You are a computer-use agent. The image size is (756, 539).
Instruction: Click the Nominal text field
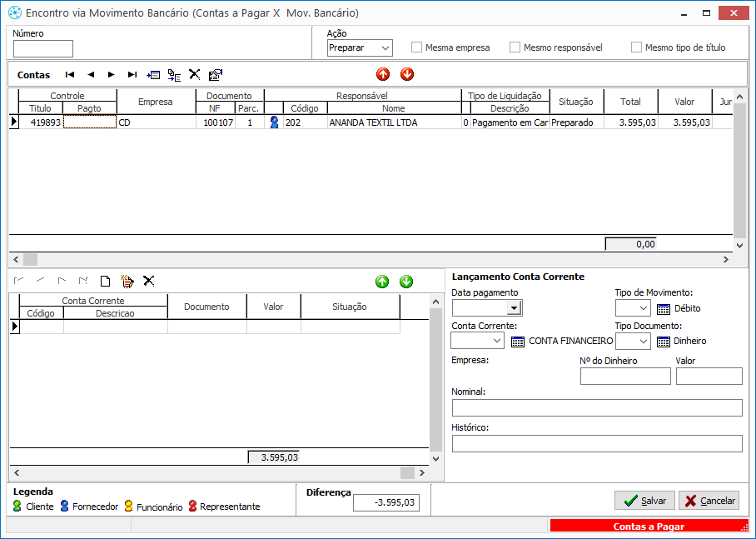[x=597, y=407]
